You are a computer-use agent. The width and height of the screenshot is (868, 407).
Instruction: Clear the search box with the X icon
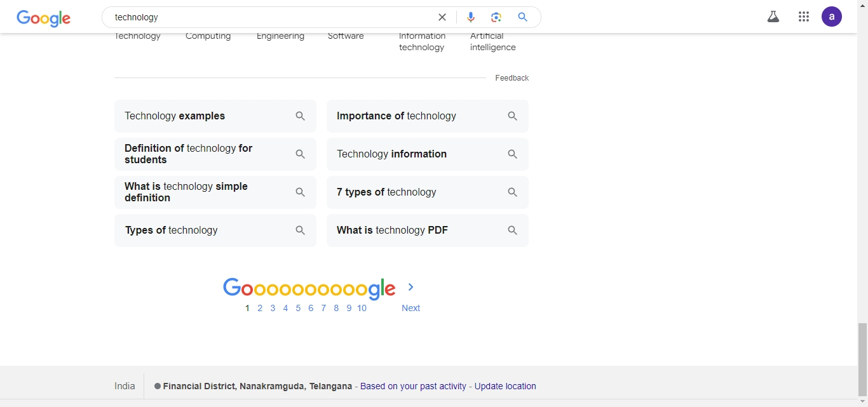coord(442,17)
